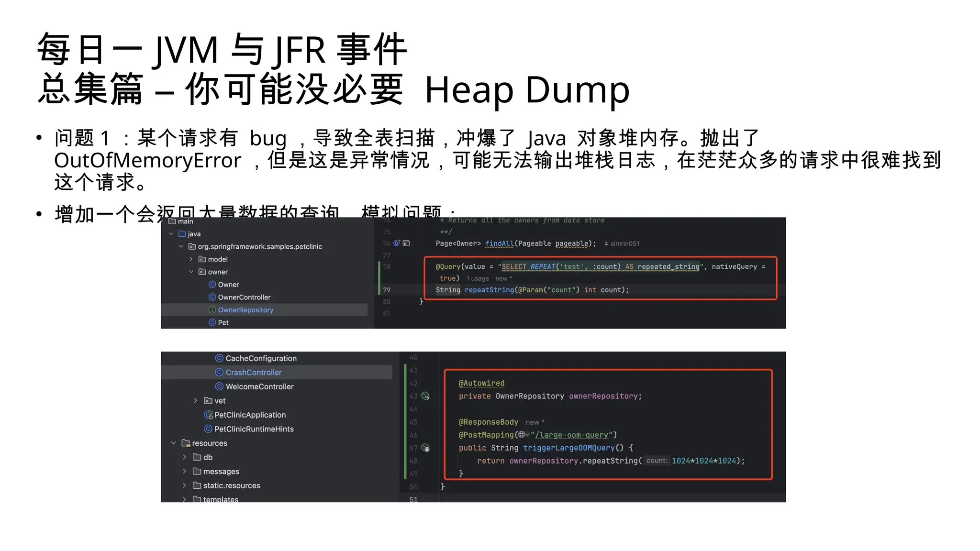The height and width of the screenshot is (551, 980).
Task: Open OwnerController from the tree
Action: pos(244,297)
